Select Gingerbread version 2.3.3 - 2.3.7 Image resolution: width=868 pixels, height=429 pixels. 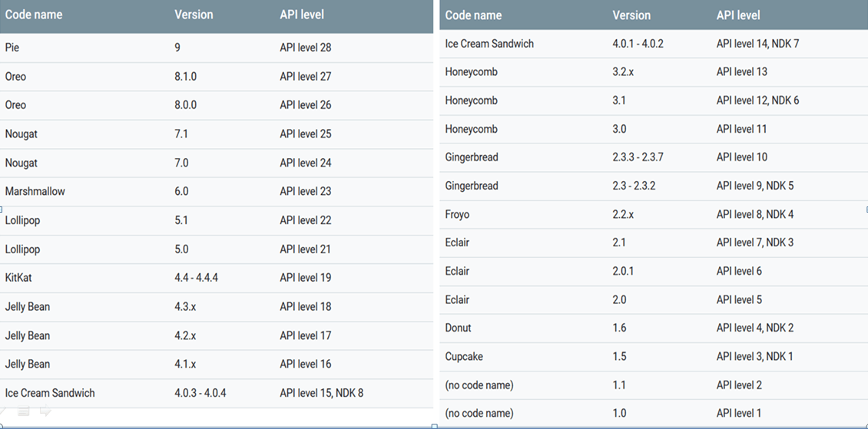[638, 157]
